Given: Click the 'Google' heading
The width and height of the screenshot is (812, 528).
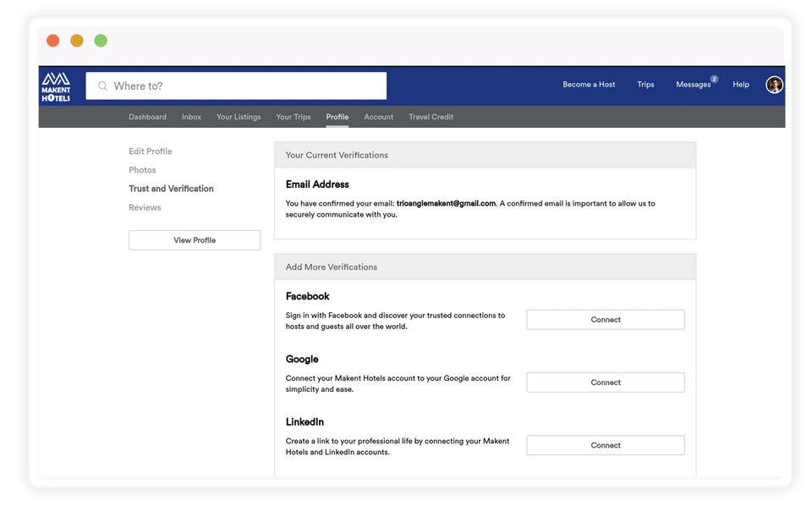Looking at the screenshot, I should click(x=302, y=359).
